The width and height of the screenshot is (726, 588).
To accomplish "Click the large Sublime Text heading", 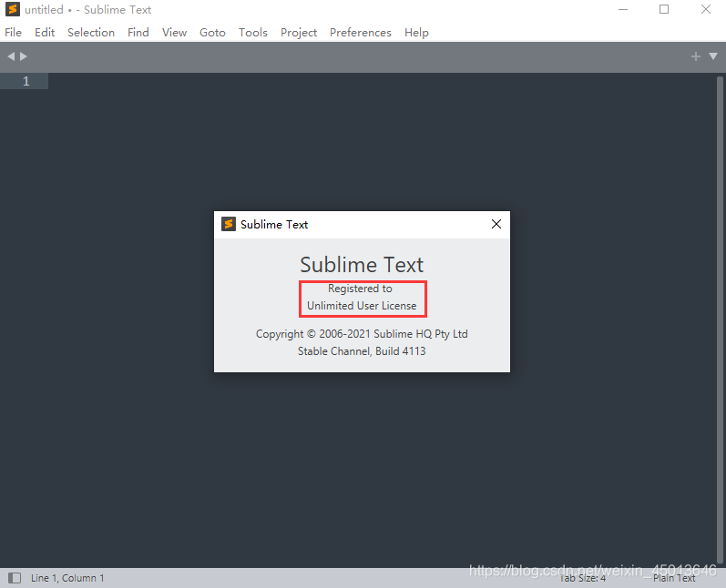I will 362,265.
